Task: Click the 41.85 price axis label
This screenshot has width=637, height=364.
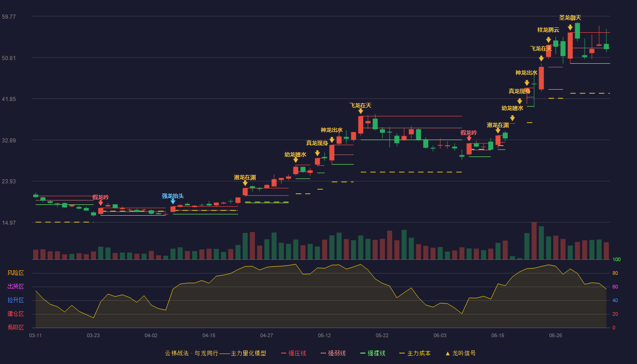Action: 9,99
